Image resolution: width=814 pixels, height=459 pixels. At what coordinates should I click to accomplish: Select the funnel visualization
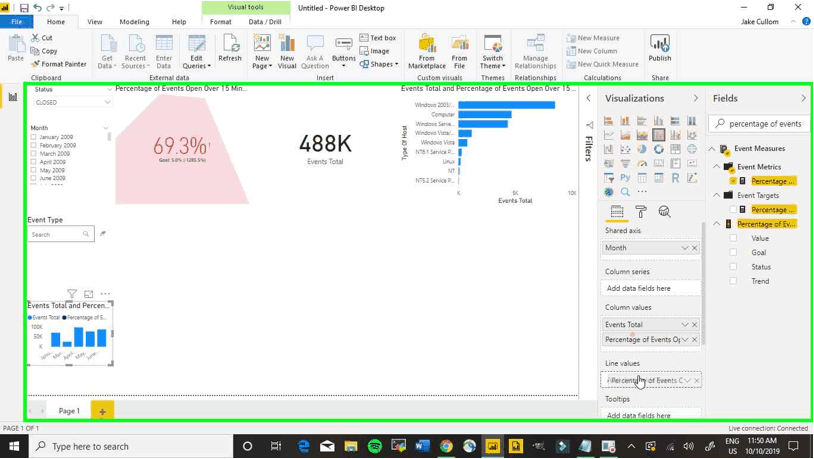[x=625, y=164]
